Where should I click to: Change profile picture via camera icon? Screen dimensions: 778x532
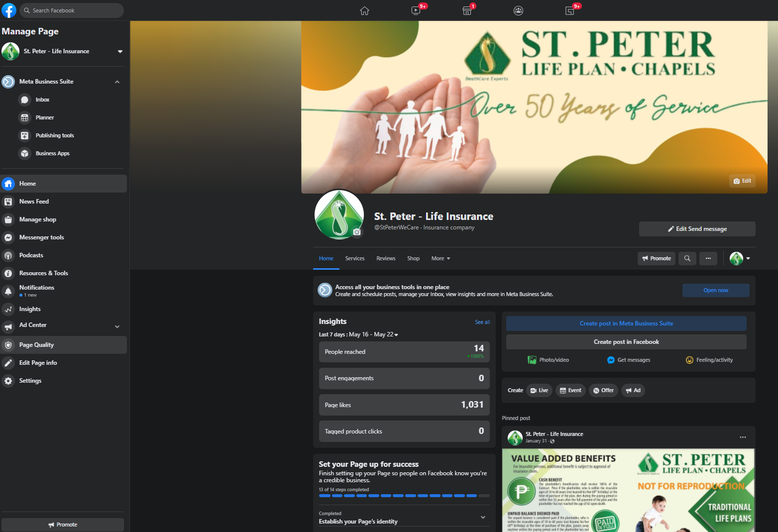coord(357,232)
